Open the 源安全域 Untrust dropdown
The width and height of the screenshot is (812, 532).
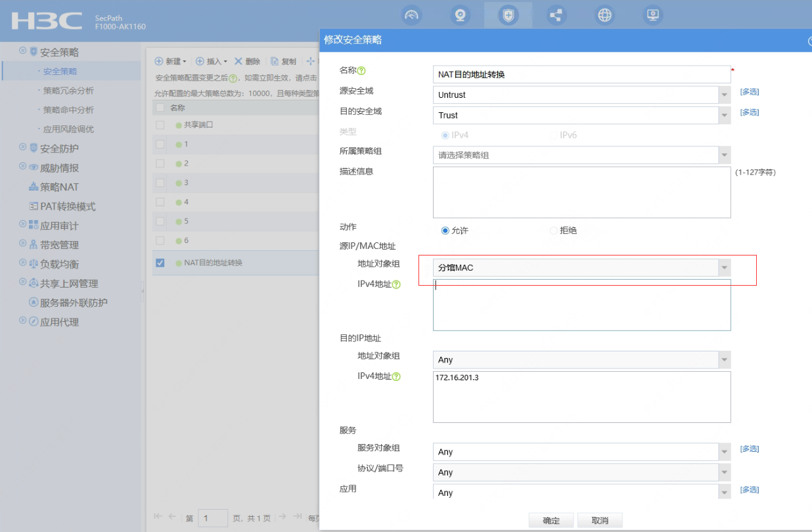coord(724,95)
